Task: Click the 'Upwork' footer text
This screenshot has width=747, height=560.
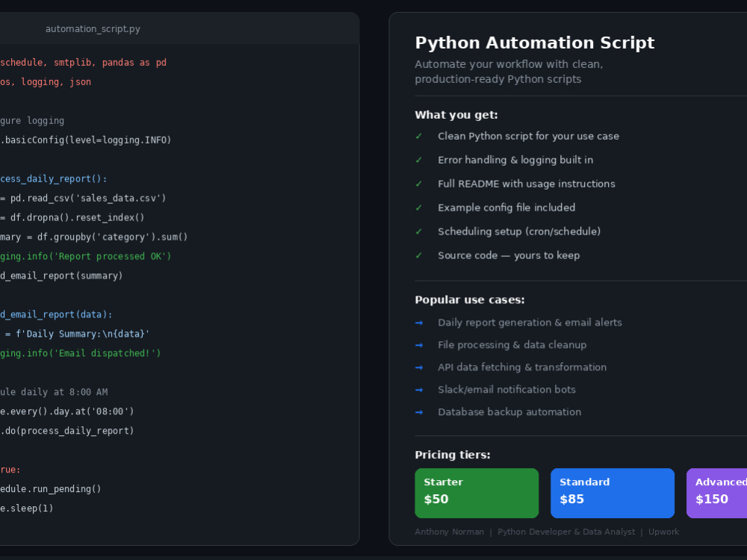Action: [663, 532]
